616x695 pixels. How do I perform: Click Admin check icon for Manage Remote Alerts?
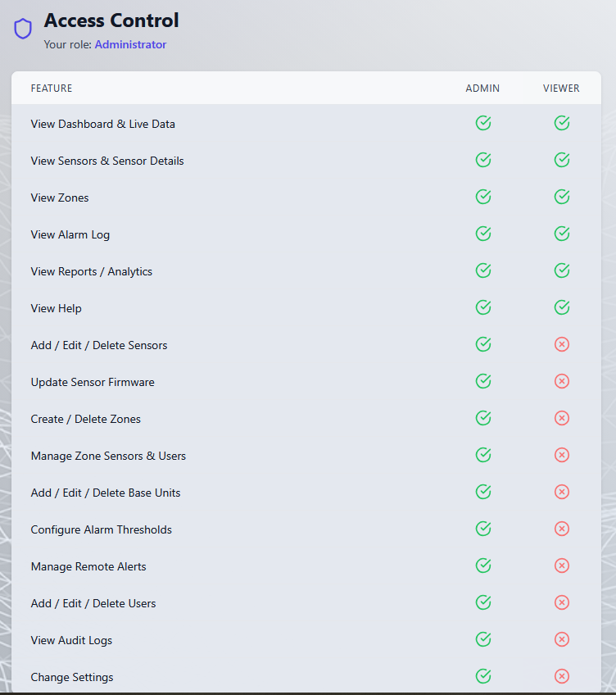pos(483,566)
